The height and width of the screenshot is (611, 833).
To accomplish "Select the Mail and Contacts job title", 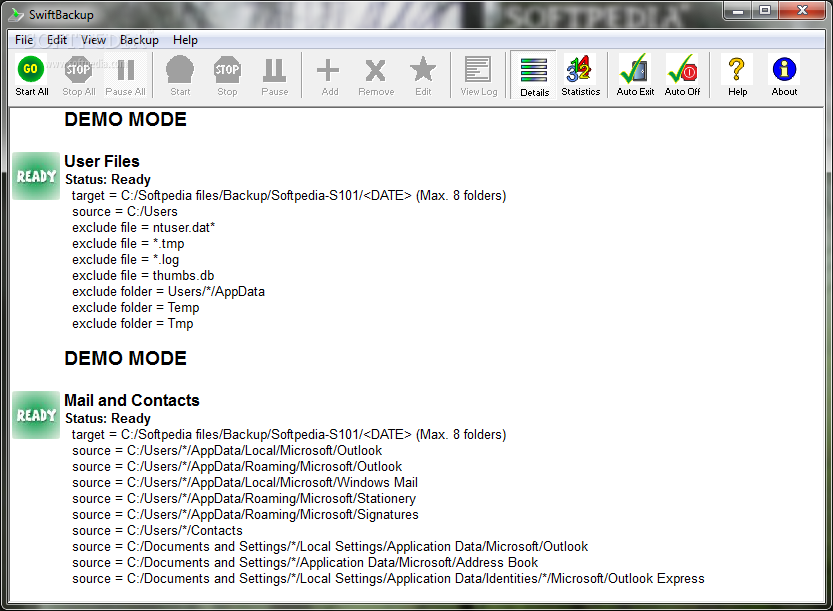I will 132,400.
